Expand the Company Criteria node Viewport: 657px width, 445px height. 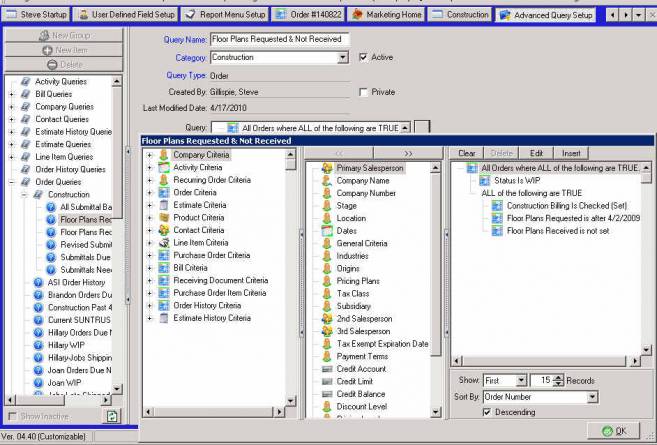[x=150, y=155]
